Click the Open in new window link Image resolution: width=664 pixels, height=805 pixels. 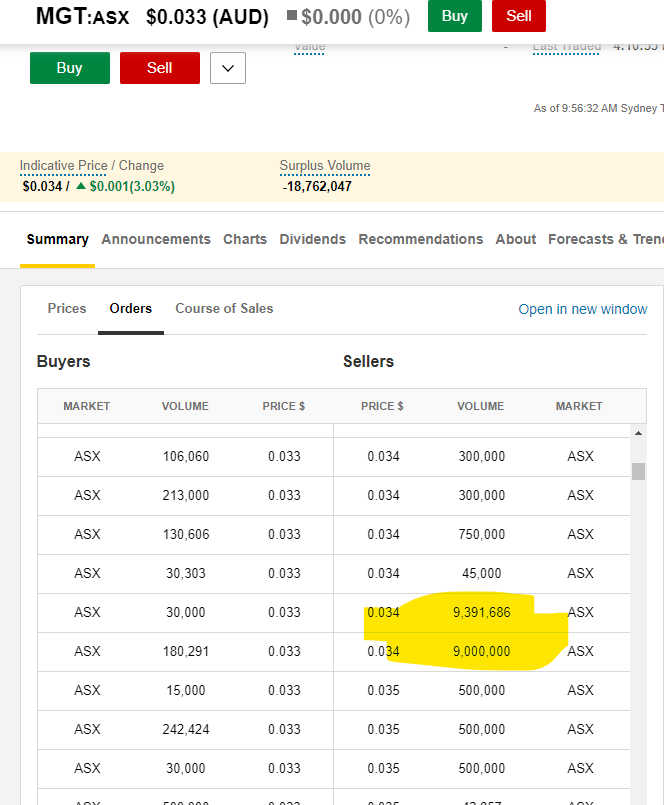tap(582, 309)
